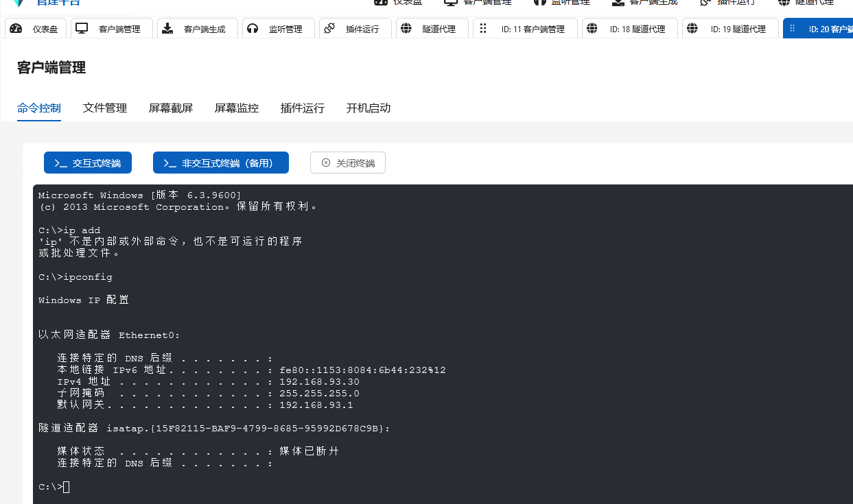Click the gauge icon on the 仪表盘 tab
This screenshot has height=504, width=853.
(15, 29)
